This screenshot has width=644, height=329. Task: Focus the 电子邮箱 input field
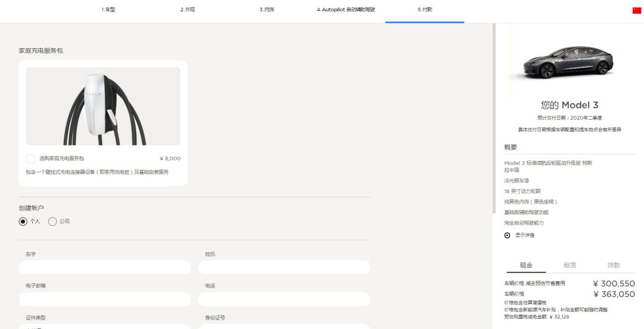coord(105,299)
